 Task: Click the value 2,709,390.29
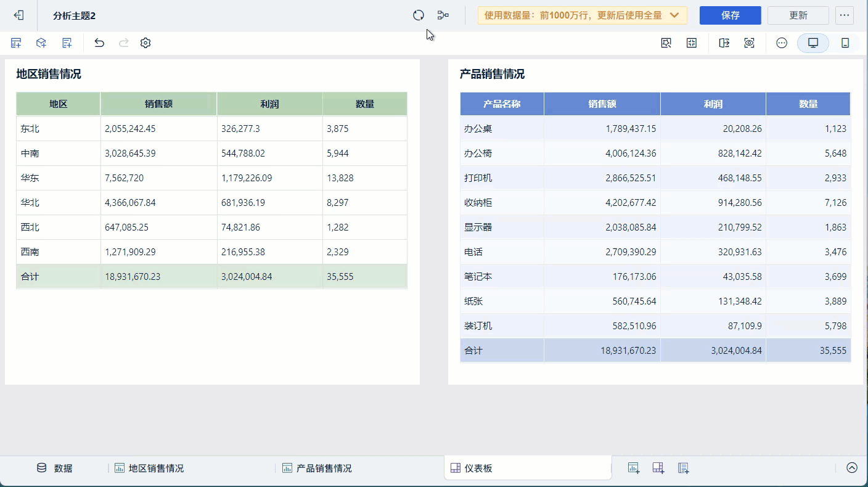pyautogui.click(x=631, y=252)
